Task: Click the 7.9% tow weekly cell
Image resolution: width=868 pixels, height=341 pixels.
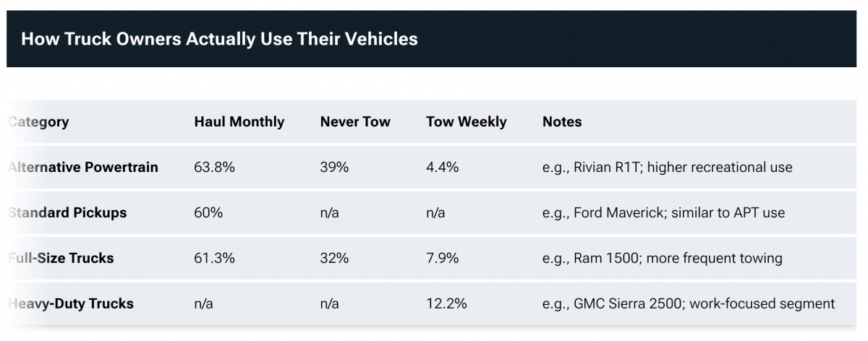Action: [x=443, y=258]
